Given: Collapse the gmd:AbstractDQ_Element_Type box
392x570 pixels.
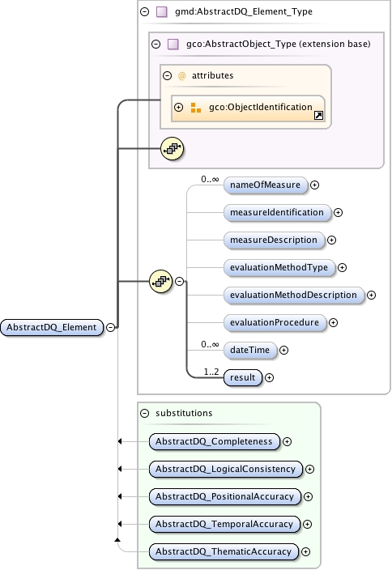Looking at the screenshot, I should point(145,12).
